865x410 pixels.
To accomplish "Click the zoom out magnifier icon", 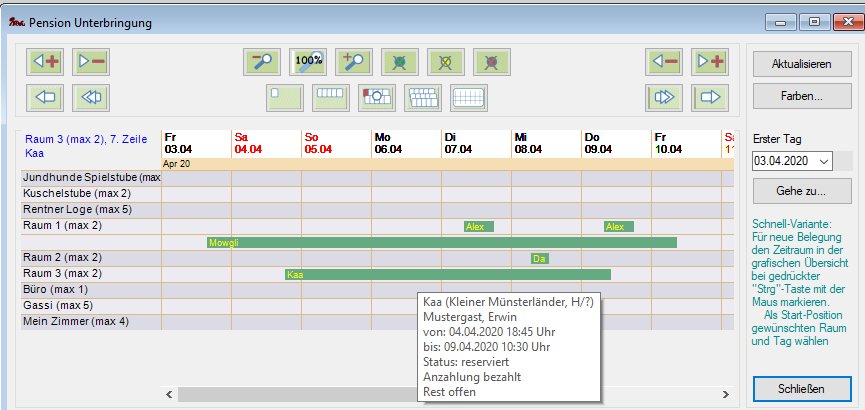I will pyautogui.click(x=262, y=61).
